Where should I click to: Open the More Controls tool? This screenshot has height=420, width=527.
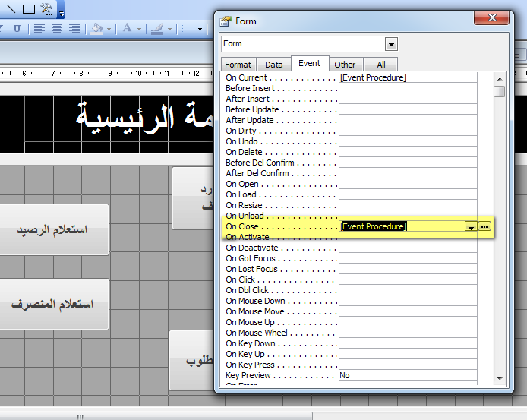pyautogui.click(x=47, y=9)
